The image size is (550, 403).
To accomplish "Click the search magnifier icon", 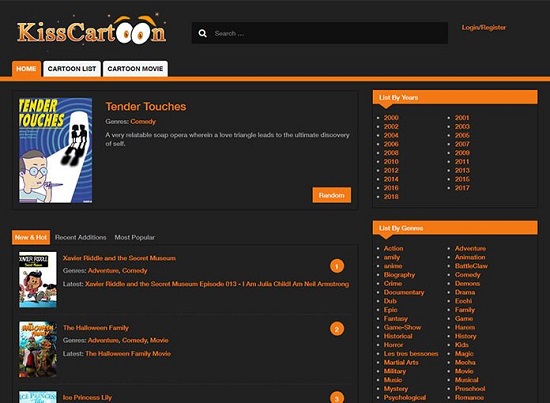I will pyautogui.click(x=202, y=33).
